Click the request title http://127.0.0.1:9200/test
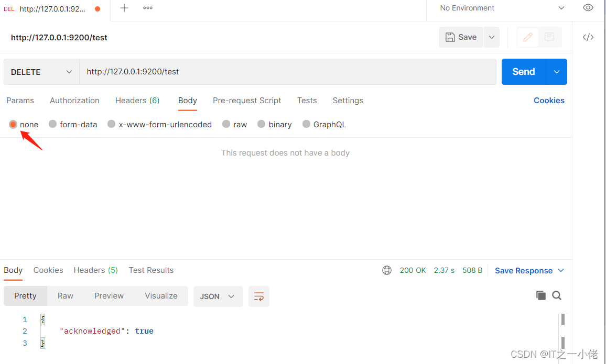The image size is (606, 364). point(59,37)
